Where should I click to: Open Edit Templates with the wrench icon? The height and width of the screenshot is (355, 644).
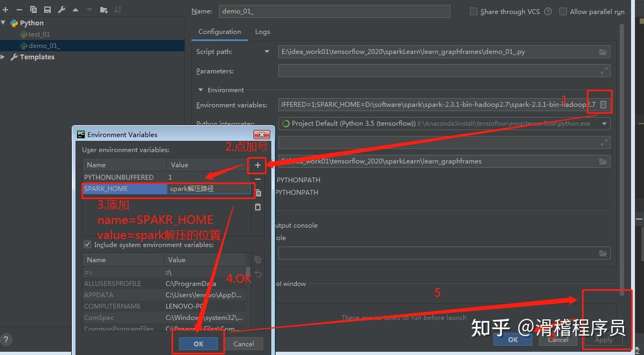(61, 9)
